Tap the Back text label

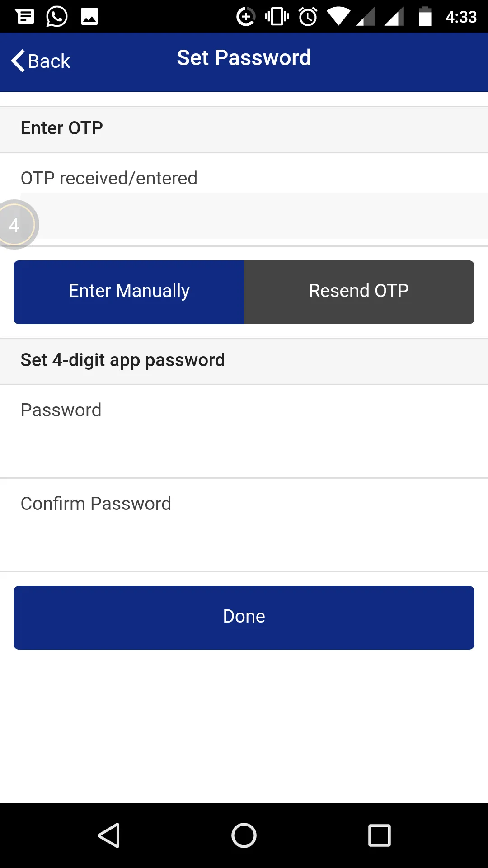click(x=49, y=61)
